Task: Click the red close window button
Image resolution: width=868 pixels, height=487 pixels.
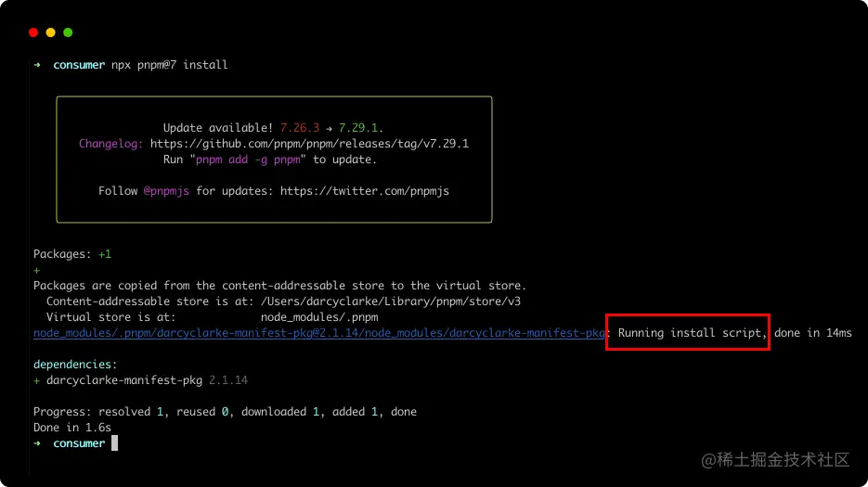Action: (x=33, y=32)
